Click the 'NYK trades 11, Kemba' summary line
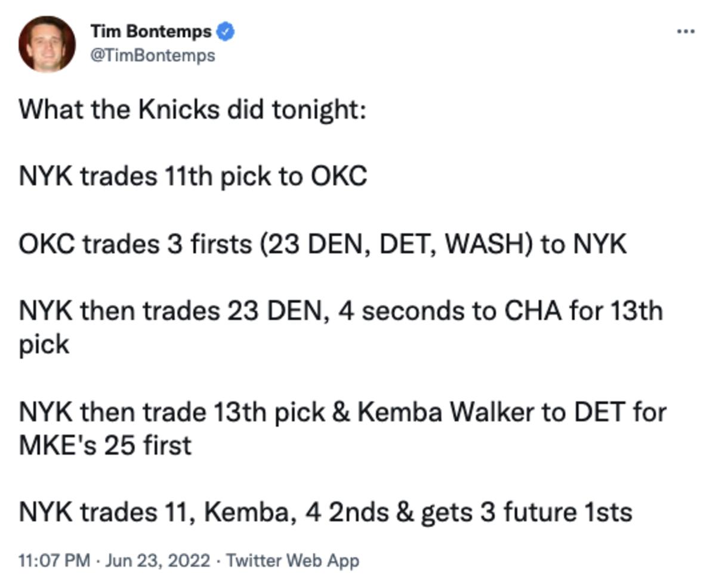Viewport: 716px width, 588px height. pyautogui.click(x=325, y=512)
